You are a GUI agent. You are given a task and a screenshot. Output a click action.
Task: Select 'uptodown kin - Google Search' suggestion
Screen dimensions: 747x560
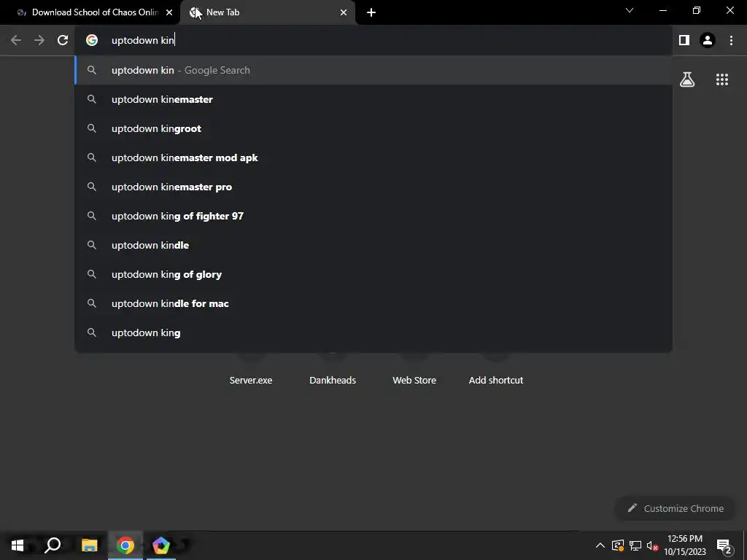pyautogui.click(x=373, y=70)
